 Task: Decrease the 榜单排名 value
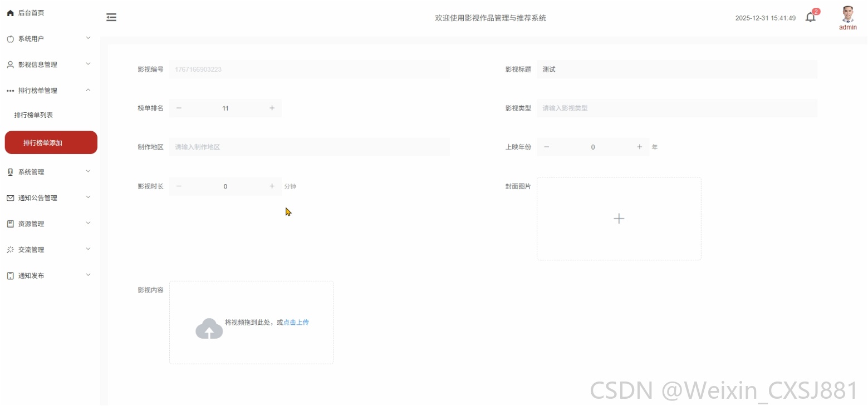(x=179, y=108)
